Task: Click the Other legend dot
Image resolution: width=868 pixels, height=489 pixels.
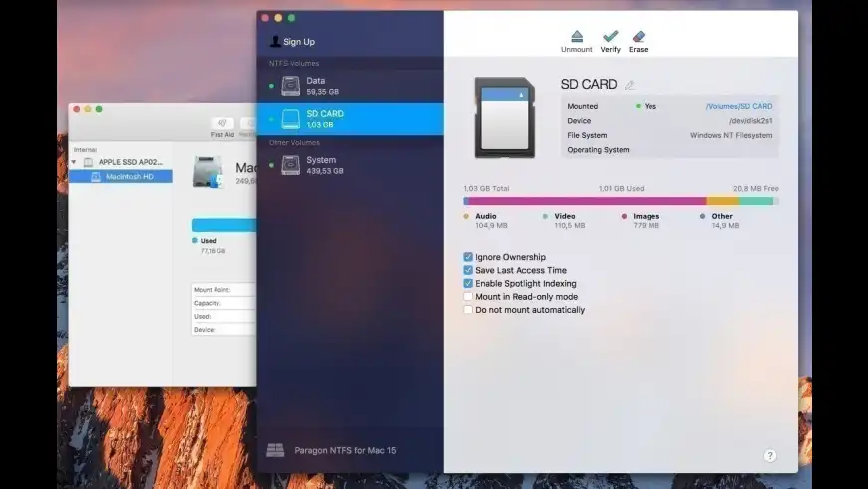Action: point(703,216)
